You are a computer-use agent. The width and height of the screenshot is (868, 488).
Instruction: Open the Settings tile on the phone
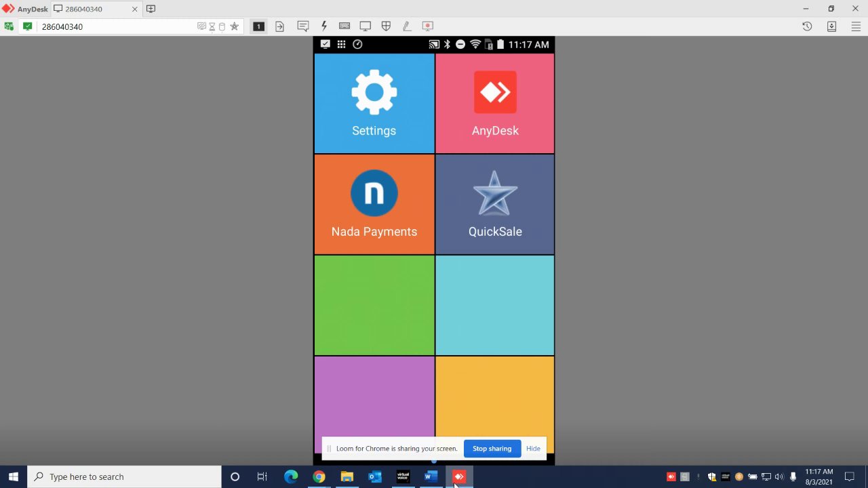coord(374,104)
